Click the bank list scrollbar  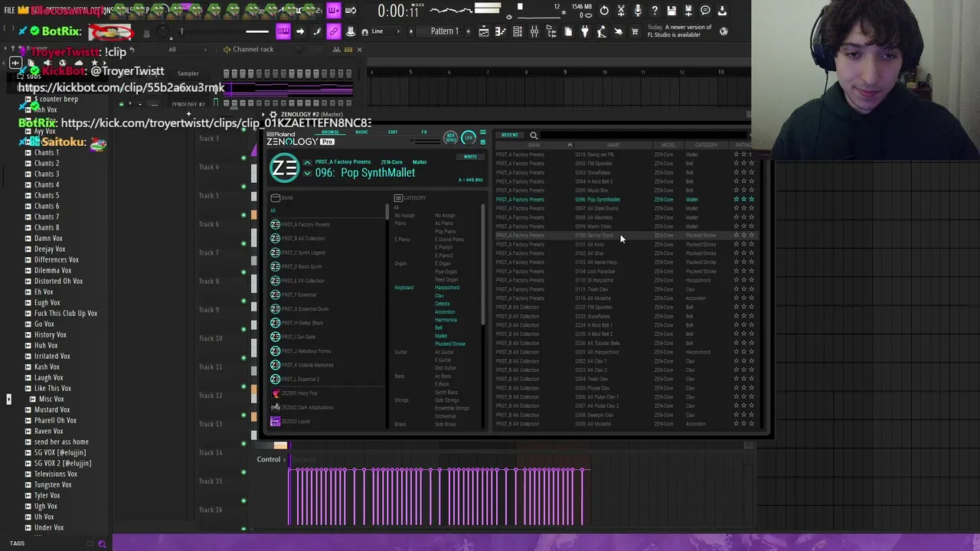point(387,213)
